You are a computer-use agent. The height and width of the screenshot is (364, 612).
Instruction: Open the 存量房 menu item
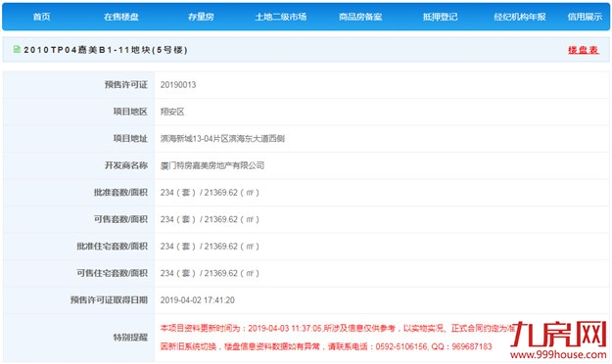point(201,17)
